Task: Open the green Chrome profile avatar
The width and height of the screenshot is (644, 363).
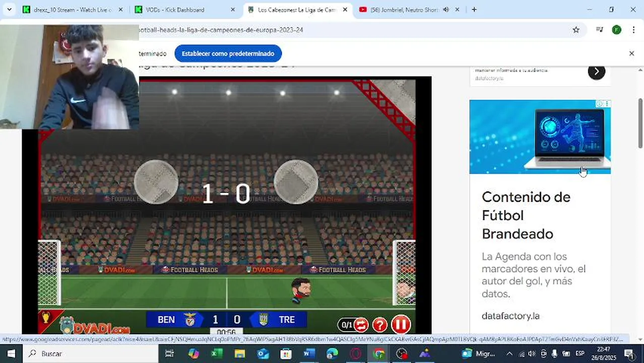Action: 616,30
